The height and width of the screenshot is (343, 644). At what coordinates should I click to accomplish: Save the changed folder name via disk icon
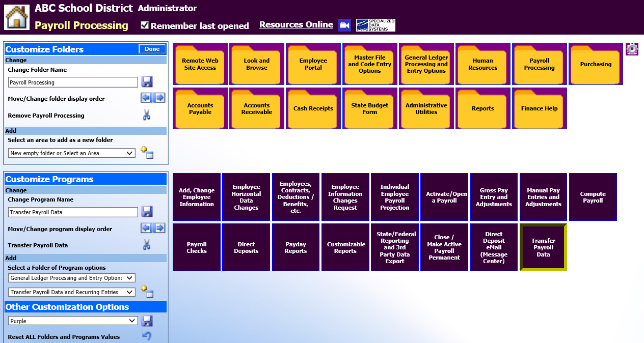(x=147, y=82)
